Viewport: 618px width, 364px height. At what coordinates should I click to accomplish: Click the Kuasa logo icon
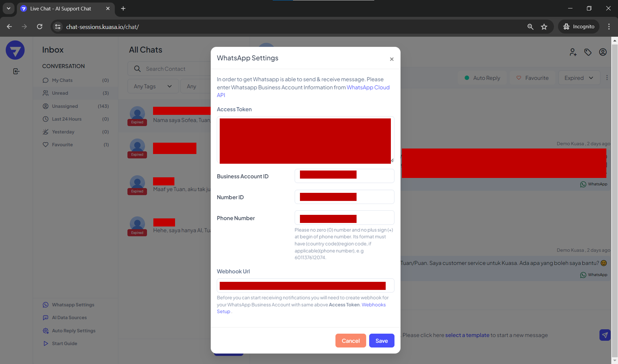(x=15, y=50)
